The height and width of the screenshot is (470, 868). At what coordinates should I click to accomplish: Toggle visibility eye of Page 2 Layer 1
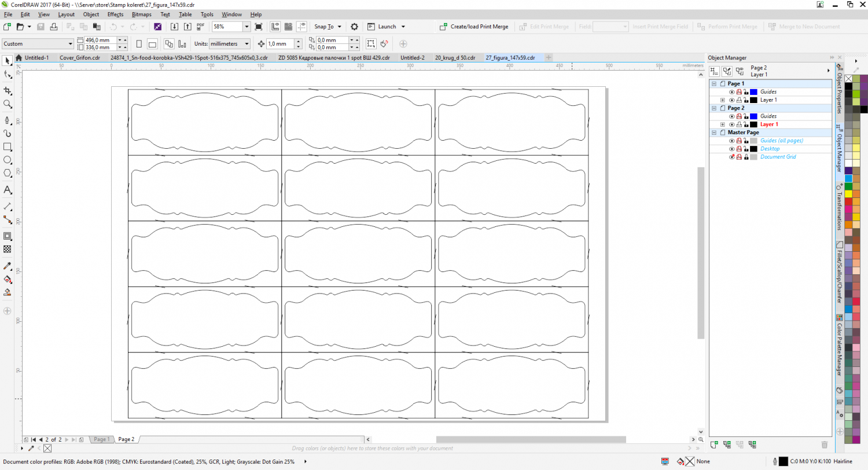pos(731,124)
